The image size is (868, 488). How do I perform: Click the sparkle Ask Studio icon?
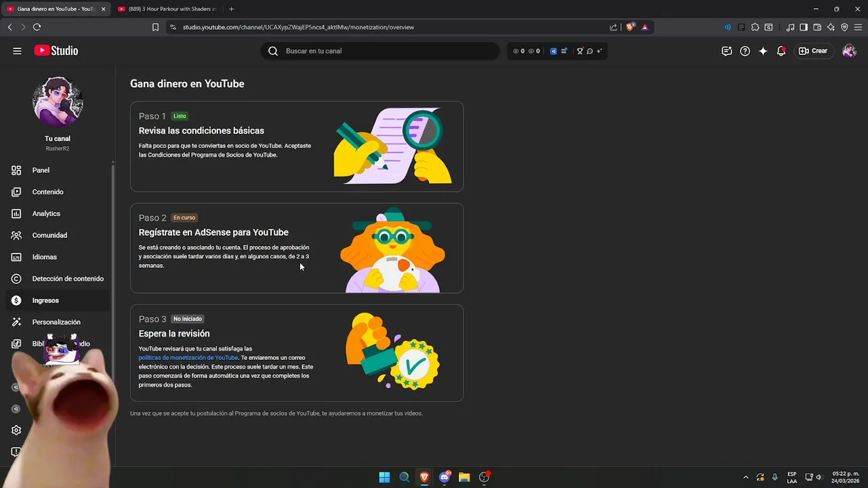coord(763,51)
